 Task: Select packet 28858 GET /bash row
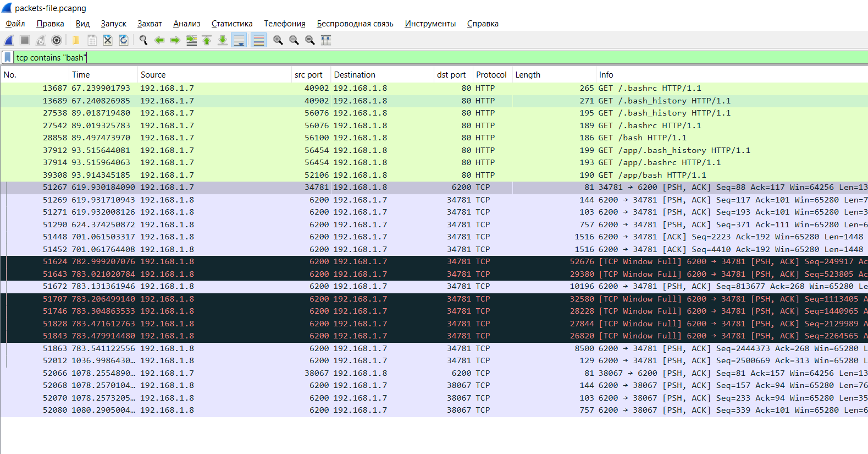pyautogui.click(x=434, y=138)
